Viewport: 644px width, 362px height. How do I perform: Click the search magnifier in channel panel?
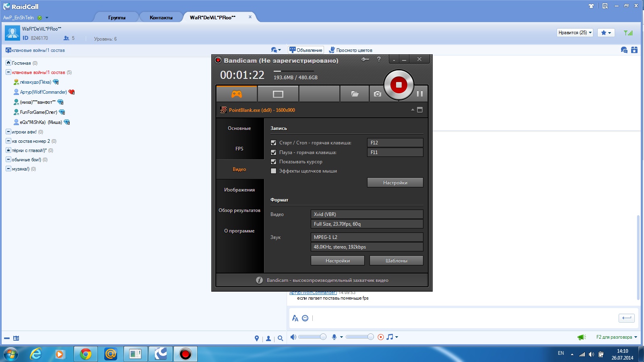point(281,339)
